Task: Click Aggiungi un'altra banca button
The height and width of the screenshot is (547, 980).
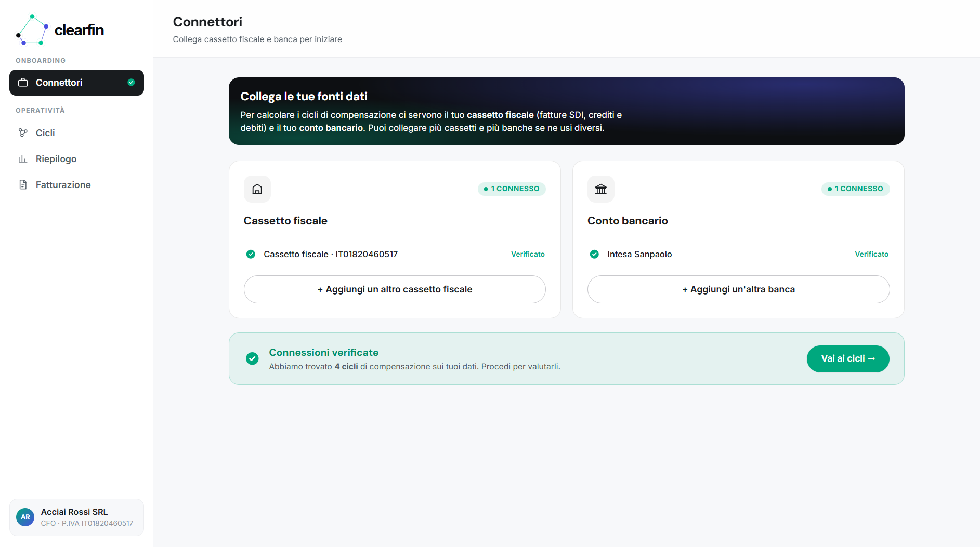Action: (x=738, y=289)
